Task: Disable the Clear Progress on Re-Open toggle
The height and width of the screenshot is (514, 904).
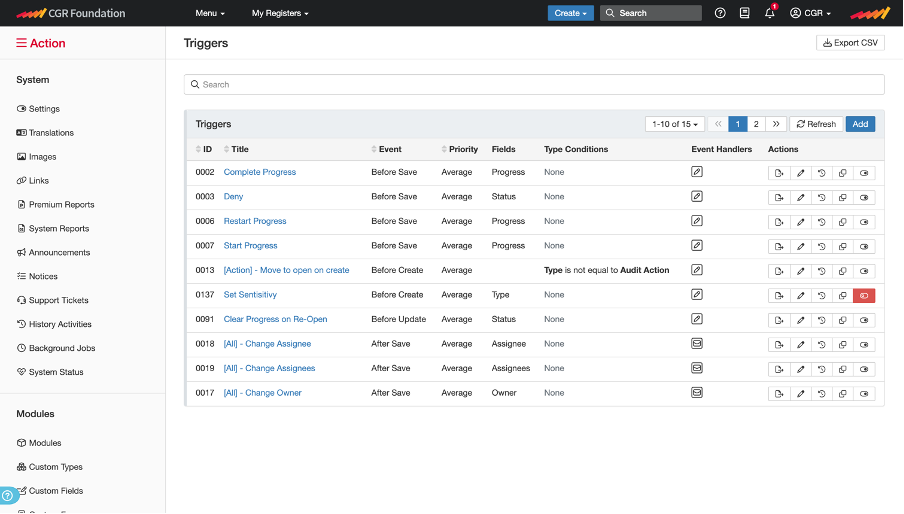Action: [x=864, y=320]
